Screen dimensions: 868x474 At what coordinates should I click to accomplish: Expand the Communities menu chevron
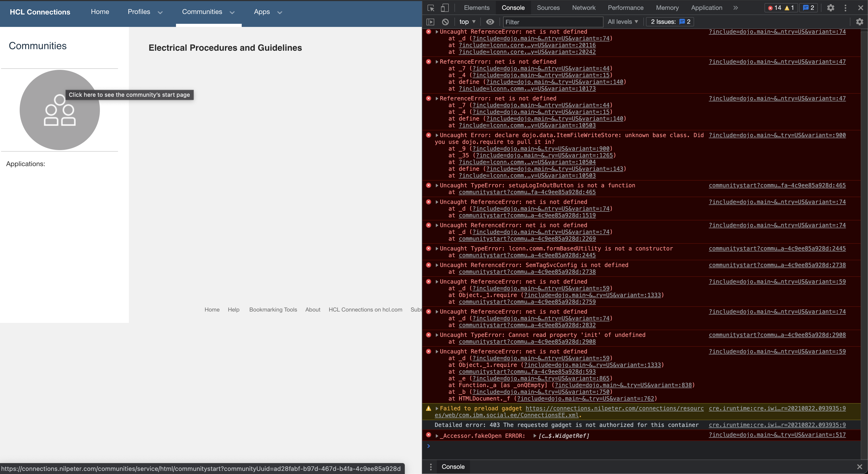(x=232, y=12)
